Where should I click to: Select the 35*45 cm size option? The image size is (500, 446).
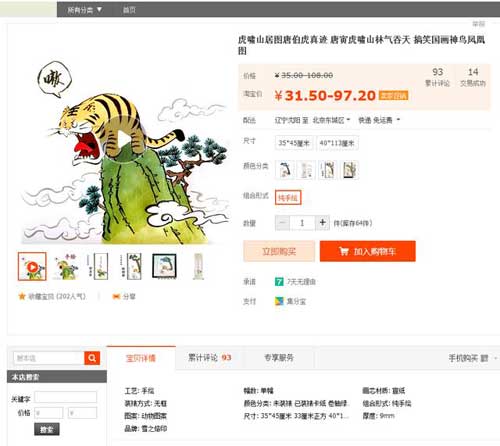294,143
